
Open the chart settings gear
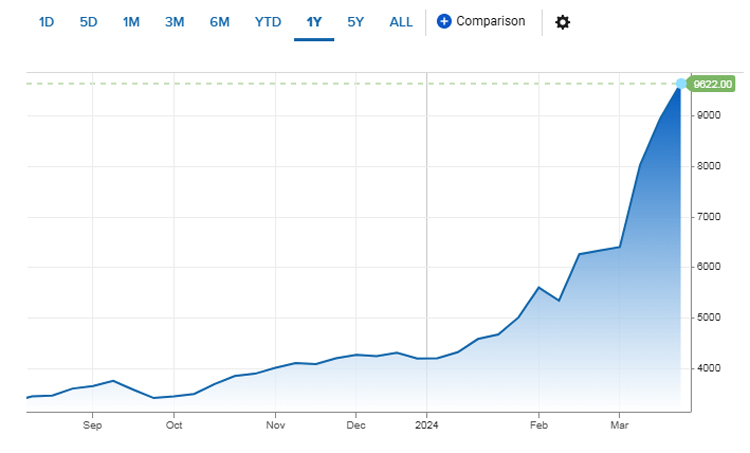coord(563,22)
